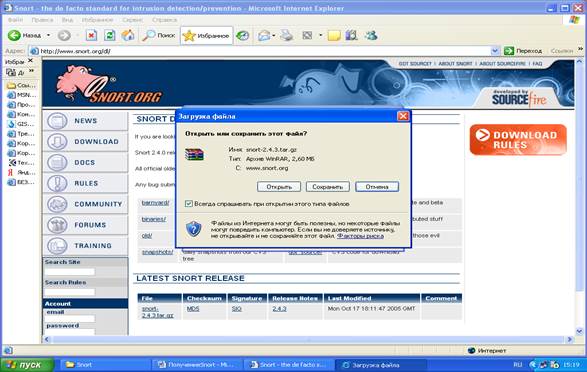Click the MD5 checksum link

193,309
